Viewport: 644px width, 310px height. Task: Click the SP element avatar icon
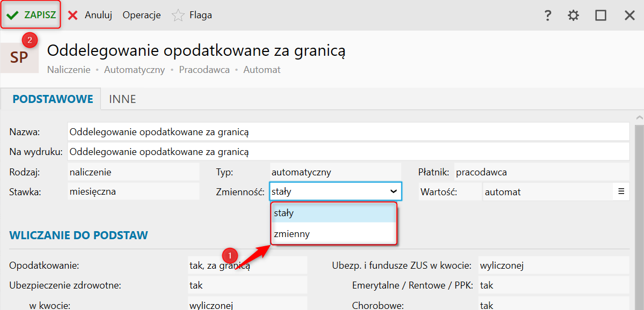pos(19,57)
